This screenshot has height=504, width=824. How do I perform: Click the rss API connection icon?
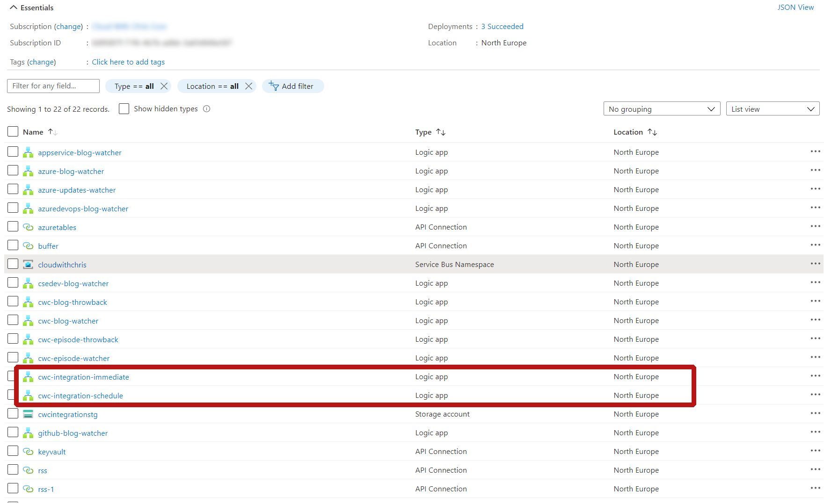tap(28, 470)
